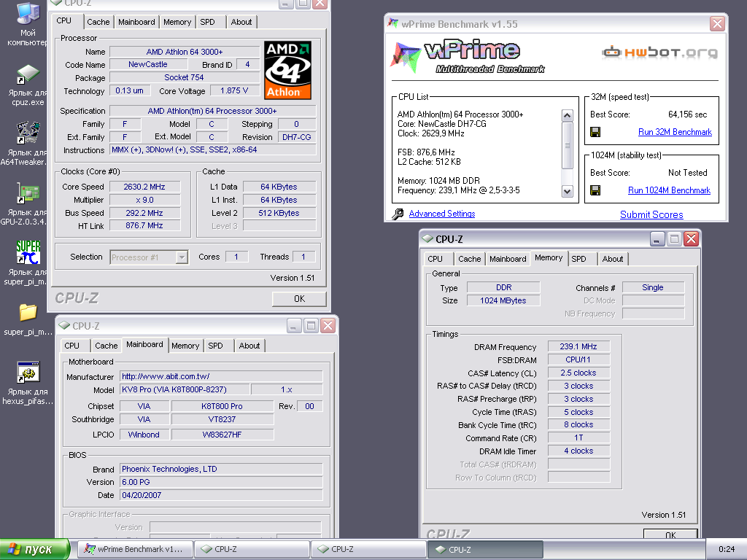Click the CPU-Z Mainboard window title icon
This screenshot has width=747, height=560.
coord(64,326)
